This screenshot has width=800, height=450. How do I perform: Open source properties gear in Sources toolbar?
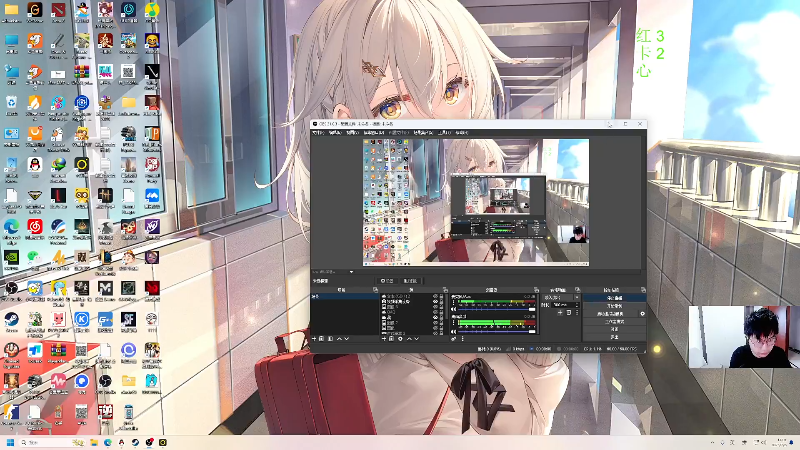(400, 339)
